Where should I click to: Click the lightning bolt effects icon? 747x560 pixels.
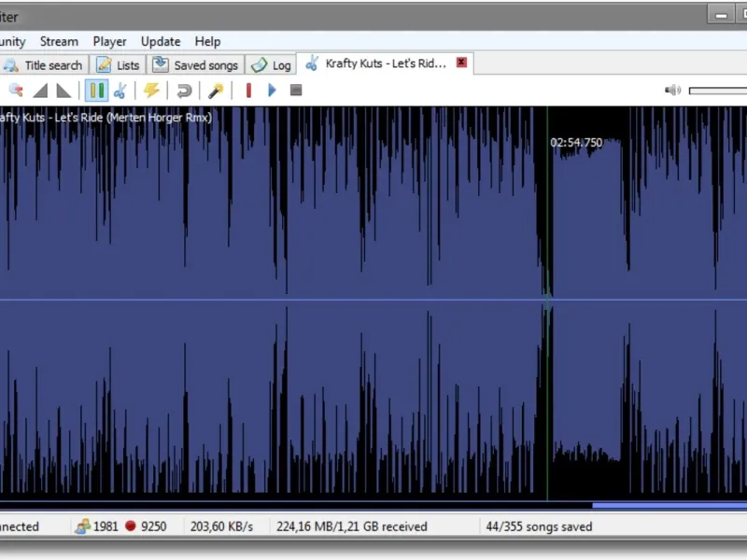151,91
